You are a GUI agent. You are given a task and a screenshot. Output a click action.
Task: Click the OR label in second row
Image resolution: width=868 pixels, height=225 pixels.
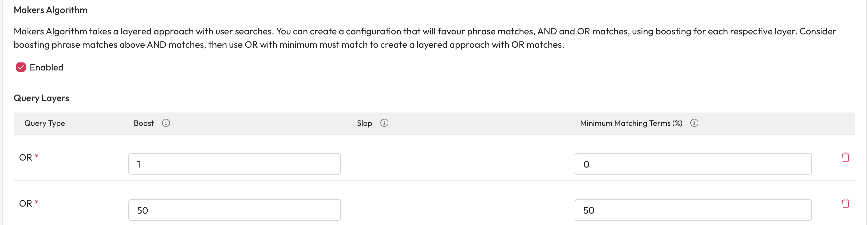pos(26,204)
